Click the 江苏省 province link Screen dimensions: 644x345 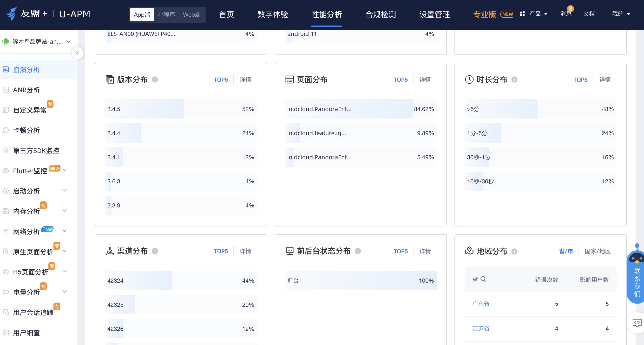481,329
